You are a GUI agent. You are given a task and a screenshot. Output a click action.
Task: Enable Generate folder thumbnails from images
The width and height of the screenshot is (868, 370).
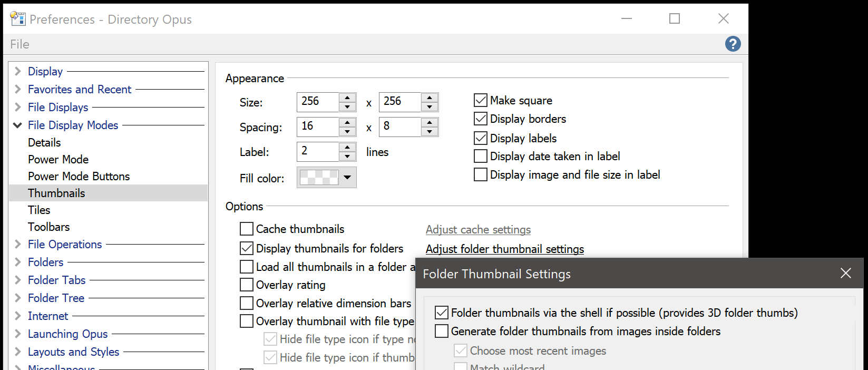point(442,331)
